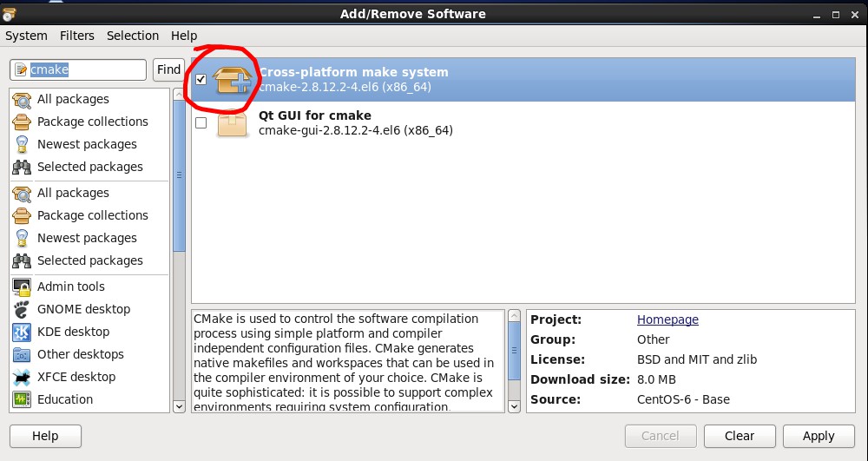Open the project Homepage link
868x461 pixels.
[x=667, y=319]
